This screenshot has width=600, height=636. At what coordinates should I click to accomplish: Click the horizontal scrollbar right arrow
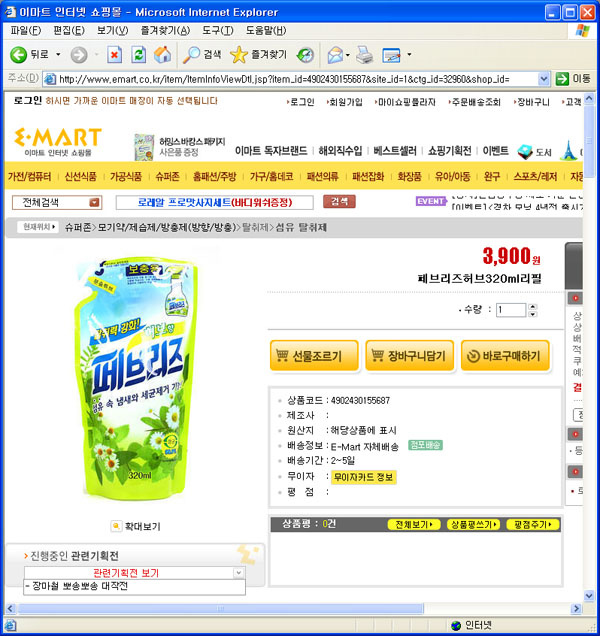click(575, 608)
